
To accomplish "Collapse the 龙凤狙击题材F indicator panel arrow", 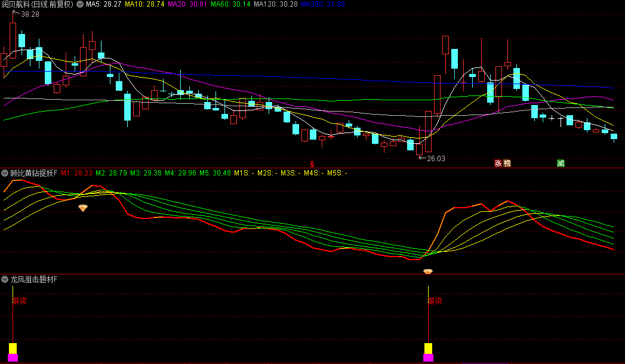I will click(x=5, y=279).
